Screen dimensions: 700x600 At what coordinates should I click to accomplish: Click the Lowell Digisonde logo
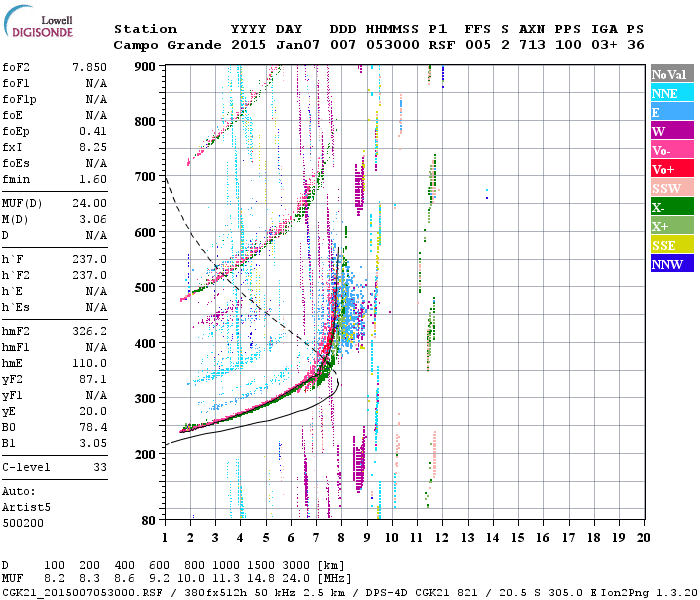click(38, 22)
